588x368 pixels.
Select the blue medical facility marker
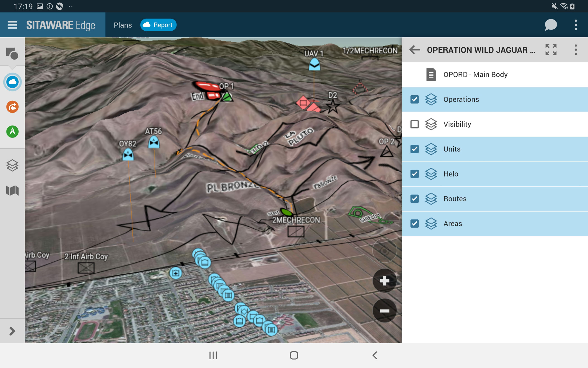[175, 273]
